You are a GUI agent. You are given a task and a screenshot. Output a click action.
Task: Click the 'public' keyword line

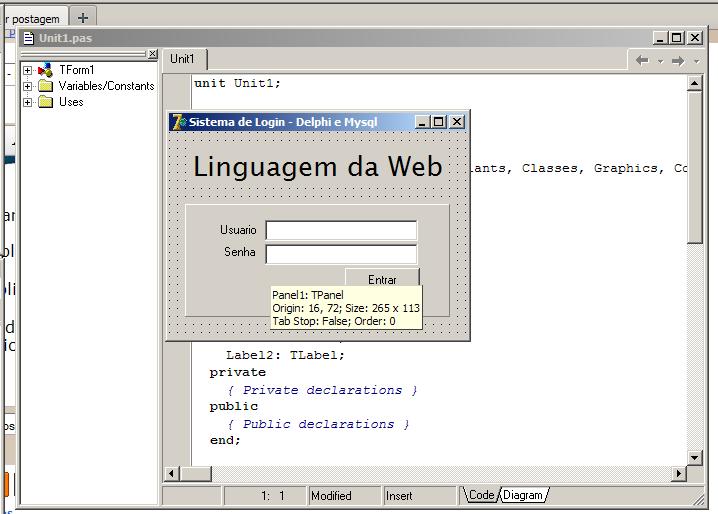(234, 406)
